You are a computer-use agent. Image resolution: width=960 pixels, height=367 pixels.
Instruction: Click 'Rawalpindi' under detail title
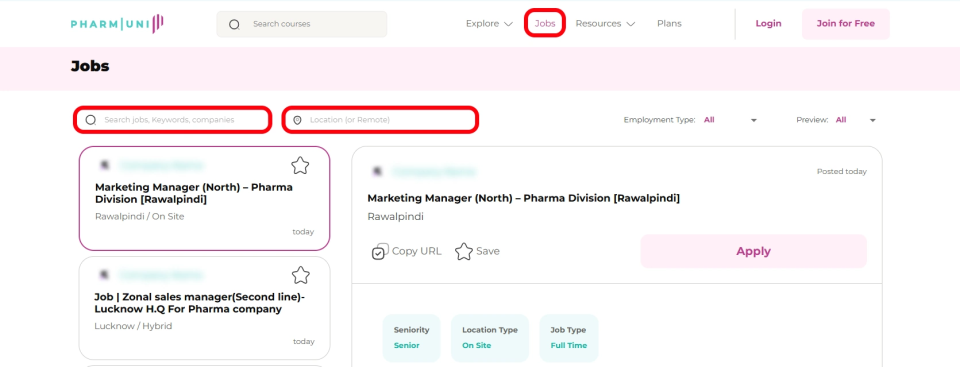point(396,217)
